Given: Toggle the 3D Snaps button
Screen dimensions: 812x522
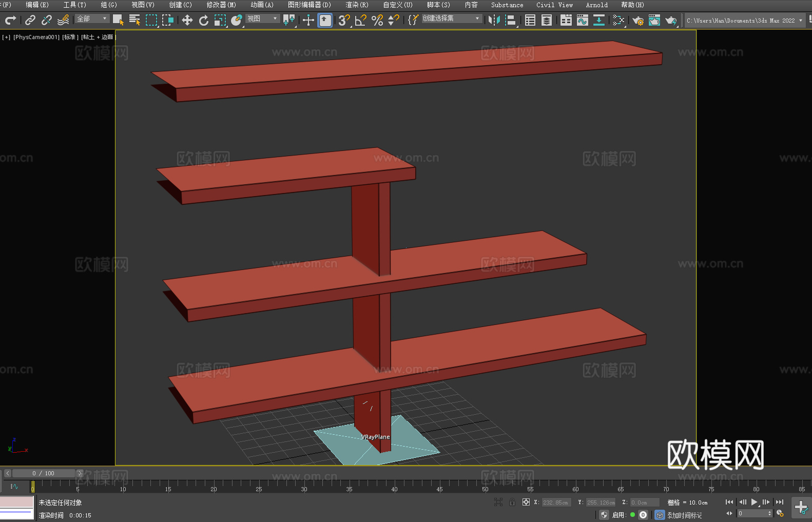Looking at the screenshot, I should [x=344, y=20].
